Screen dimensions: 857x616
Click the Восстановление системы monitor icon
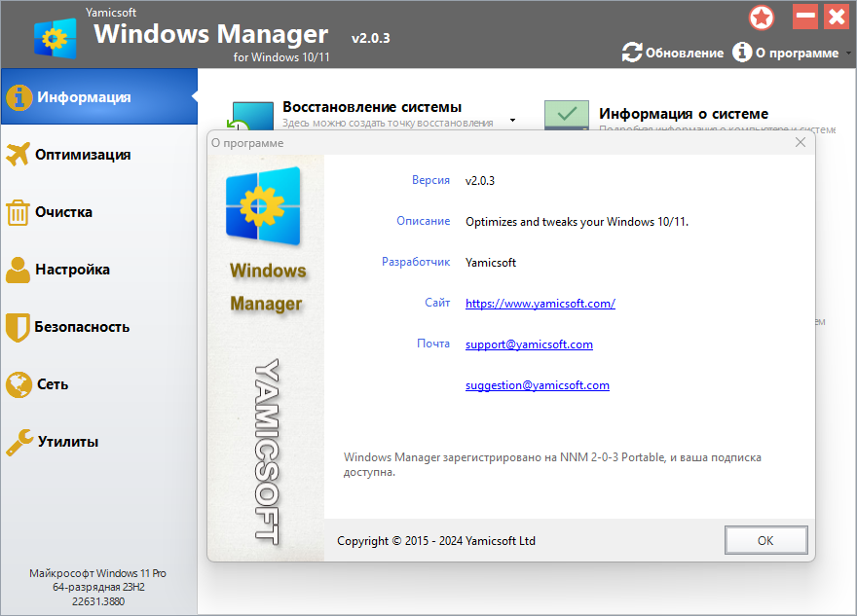point(251,116)
